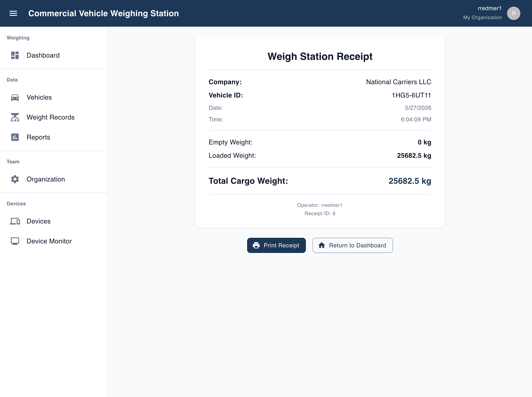Click the Loaded Weight value 25682.5 kg
The image size is (532, 397).
tap(414, 155)
